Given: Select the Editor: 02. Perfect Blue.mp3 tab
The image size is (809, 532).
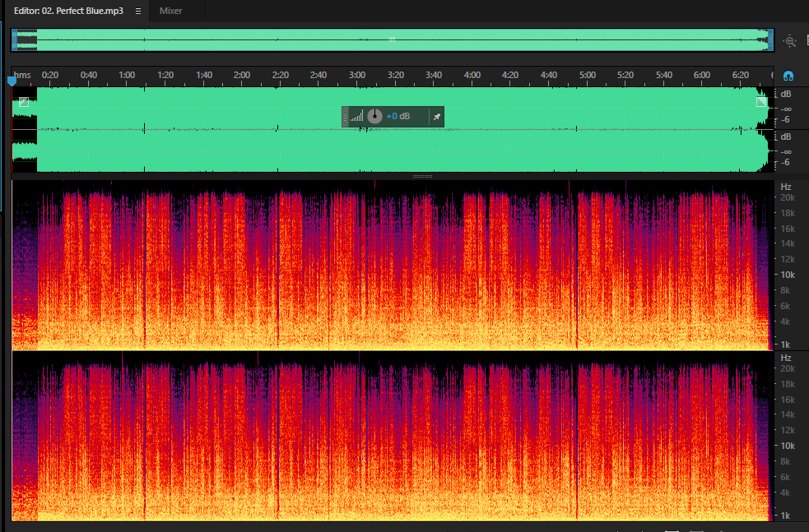Looking at the screenshot, I should click(x=68, y=11).
